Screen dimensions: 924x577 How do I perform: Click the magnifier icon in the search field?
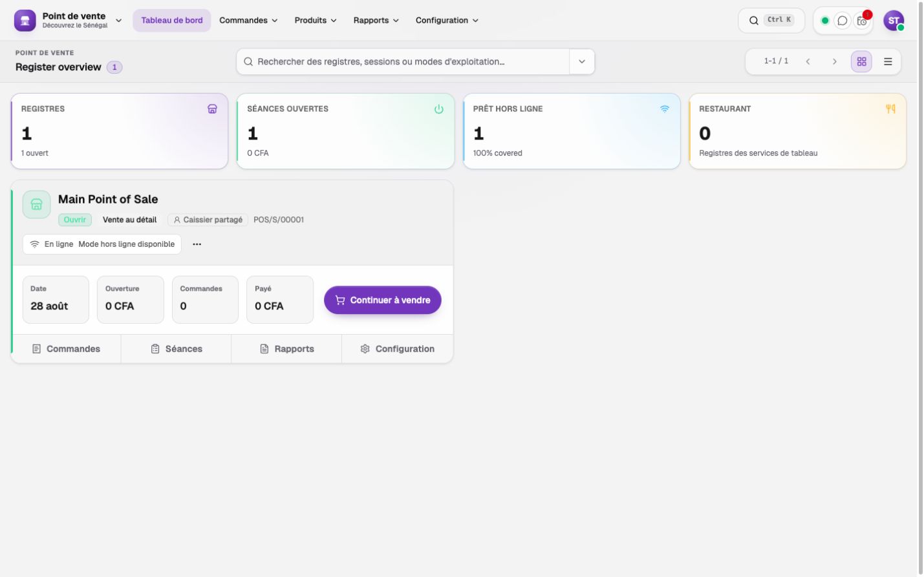[x=248, y=61]
